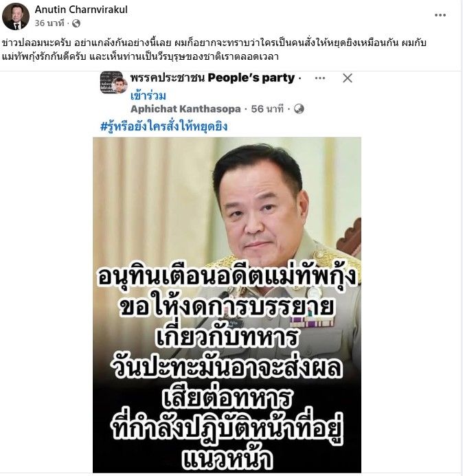Click the small user photo overlapping group avatar
The image size is (463, 476).
pos(120,85)
